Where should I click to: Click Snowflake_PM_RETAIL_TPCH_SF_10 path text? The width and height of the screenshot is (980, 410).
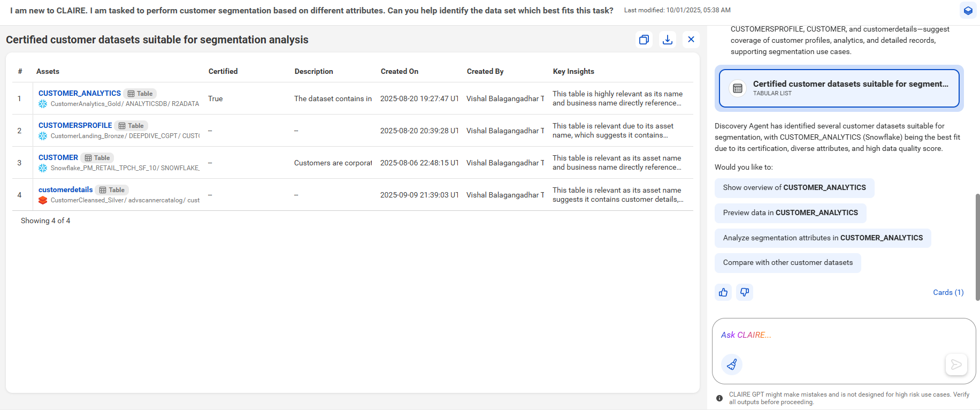103,168
